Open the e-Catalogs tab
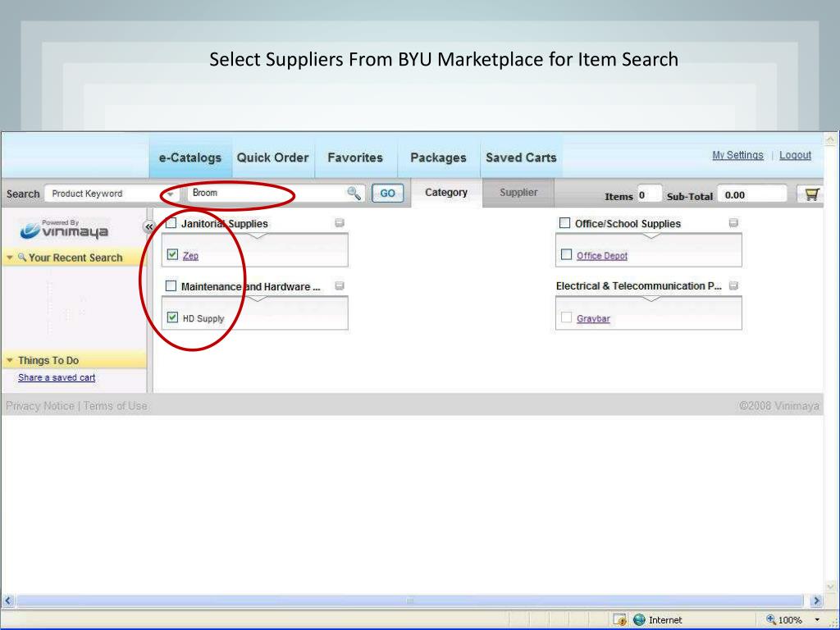Screen dimensions: 840x630 click(x=190, y=157)
